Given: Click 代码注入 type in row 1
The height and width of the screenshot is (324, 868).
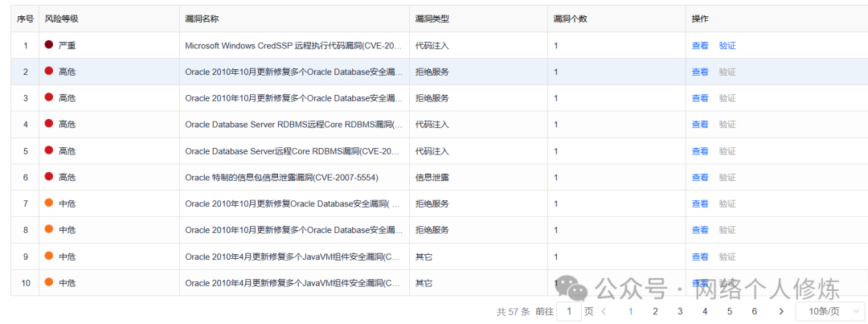Looking at the screenshot, I should [432, 45].
